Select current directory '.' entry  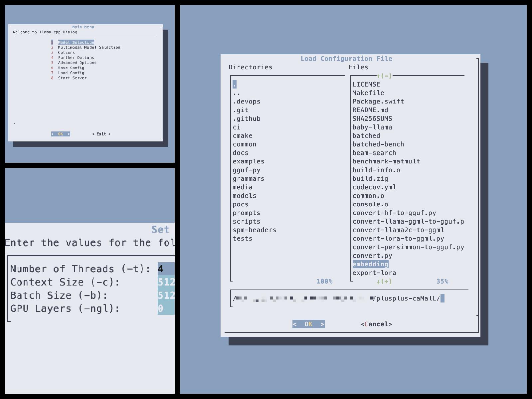pos(235,85)
